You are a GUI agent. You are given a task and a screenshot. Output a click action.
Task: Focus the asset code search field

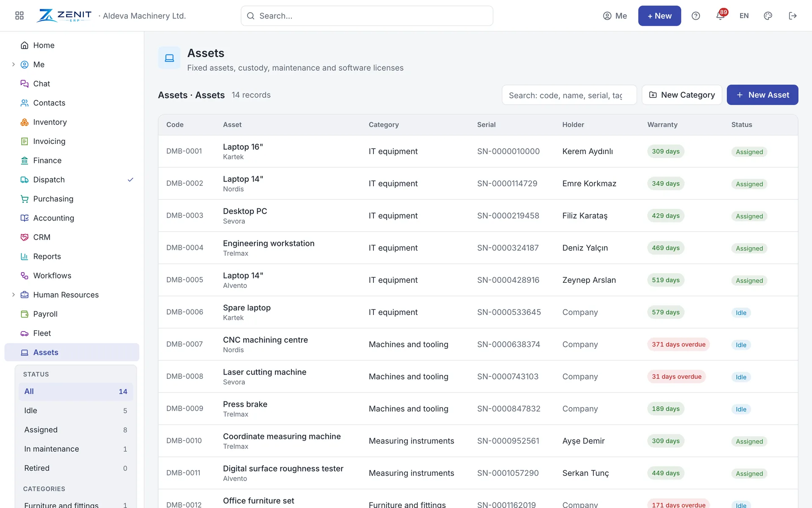point(569,95)
